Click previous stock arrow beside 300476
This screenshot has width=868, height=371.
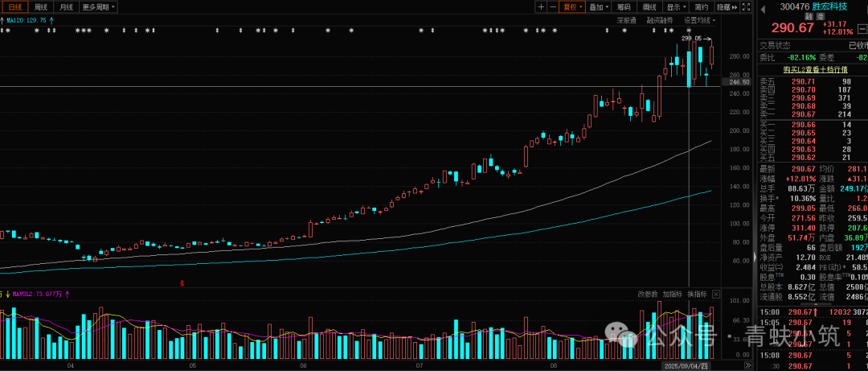click(x=763, y=8)
